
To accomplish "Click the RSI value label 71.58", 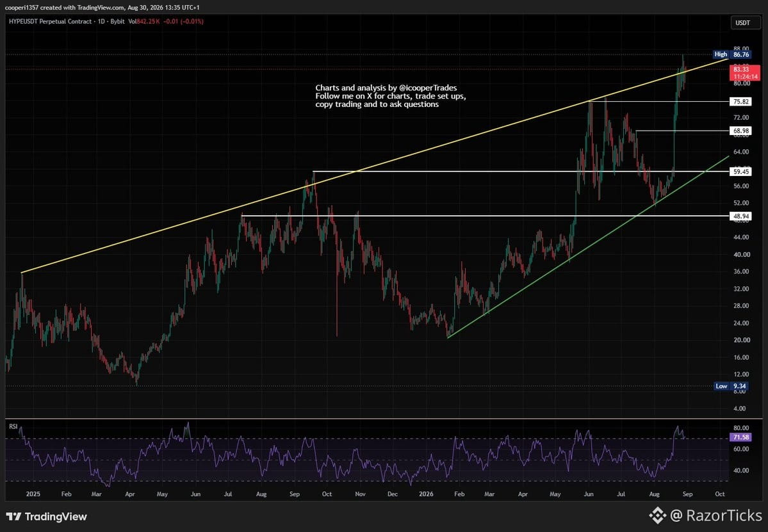I will point(740,437).
